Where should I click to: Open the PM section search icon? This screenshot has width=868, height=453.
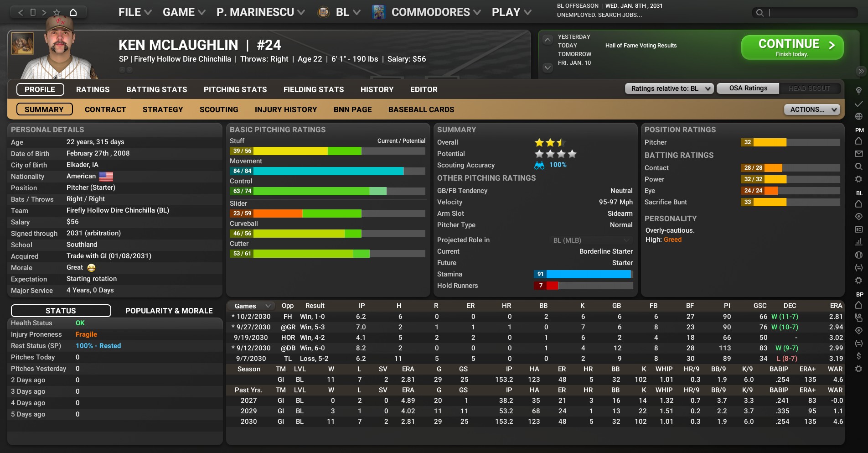858,167
